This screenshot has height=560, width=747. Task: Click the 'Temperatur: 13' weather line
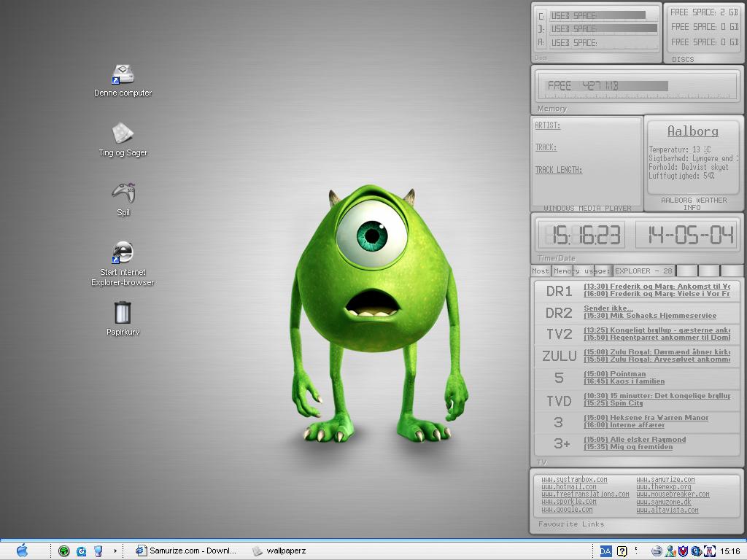click(679, 149)
